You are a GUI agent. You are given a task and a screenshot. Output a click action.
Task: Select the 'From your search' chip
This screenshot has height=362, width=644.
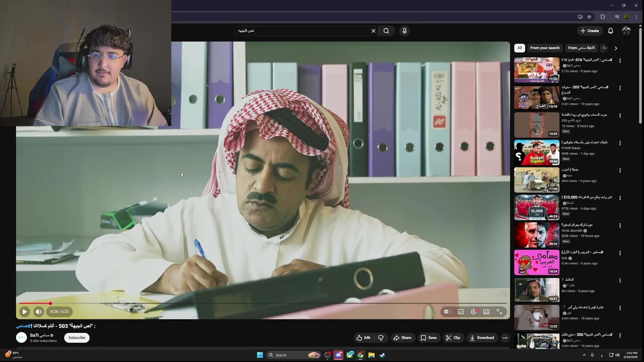click(x=545, y=48)
